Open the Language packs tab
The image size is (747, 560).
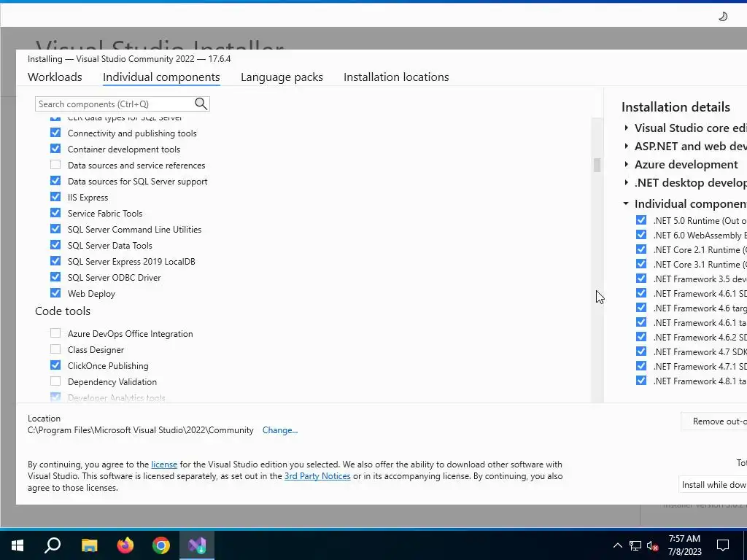point(282,77)
